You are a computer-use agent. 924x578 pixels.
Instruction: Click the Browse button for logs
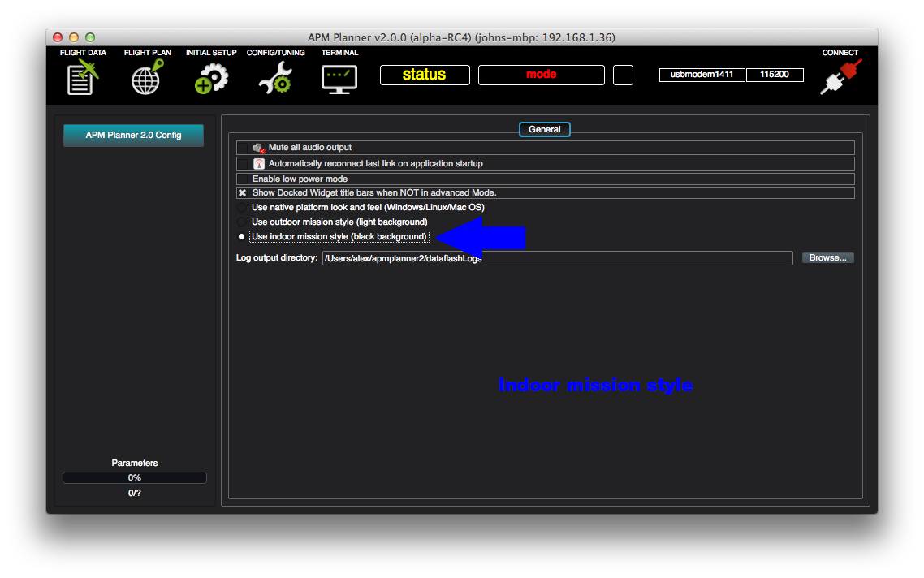827,257
